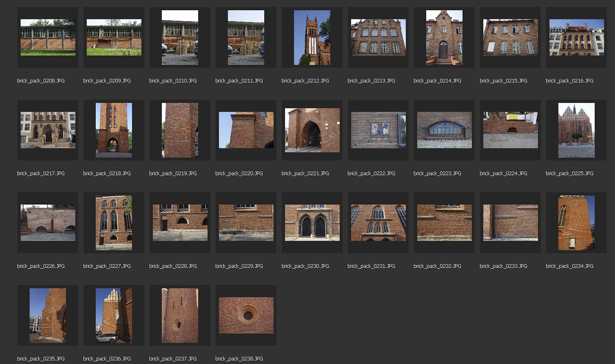
Task: Click the brick_pack_0224.JPG image thumbnail
Action: coord(510,130)
